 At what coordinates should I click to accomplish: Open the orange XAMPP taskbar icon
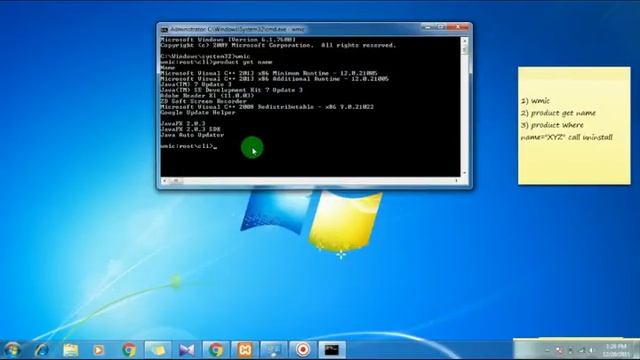tap(244, 350)
